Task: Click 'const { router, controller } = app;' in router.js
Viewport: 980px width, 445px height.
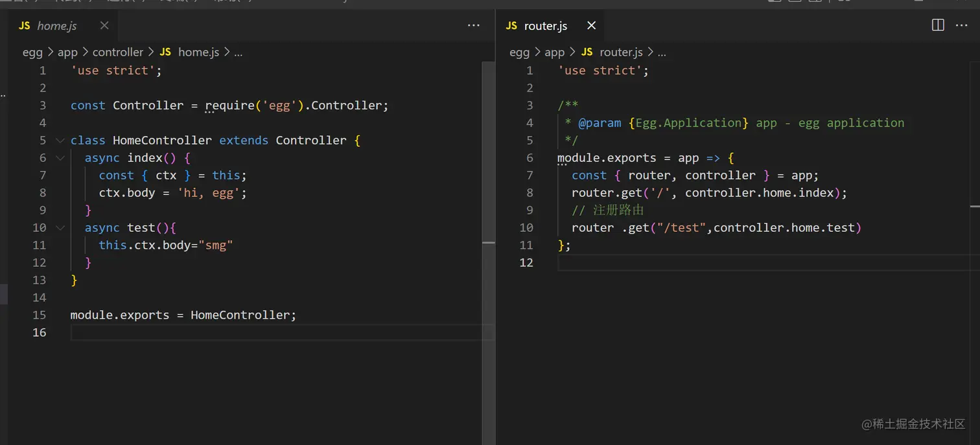Action: [695, 176]
